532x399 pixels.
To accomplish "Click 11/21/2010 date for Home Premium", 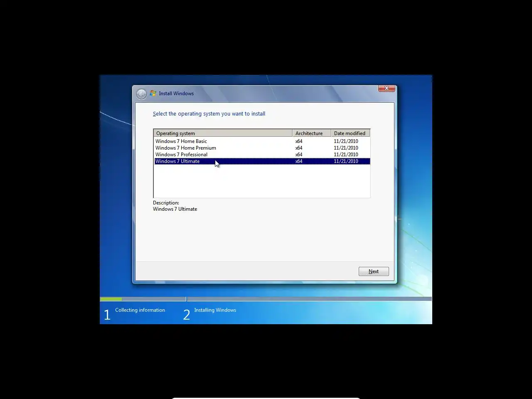I will pyautogui.click(x=346, y=148).
